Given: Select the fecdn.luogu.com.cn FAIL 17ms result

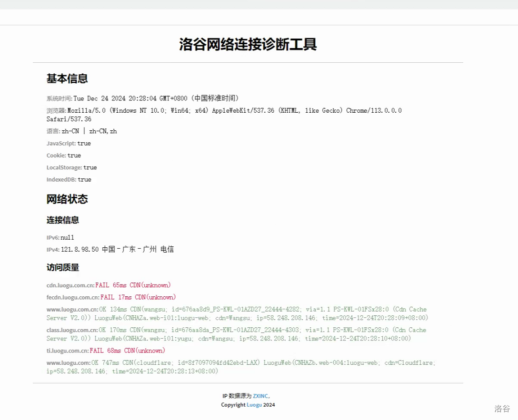Looking at the screenshot, I should coord(138,297).
